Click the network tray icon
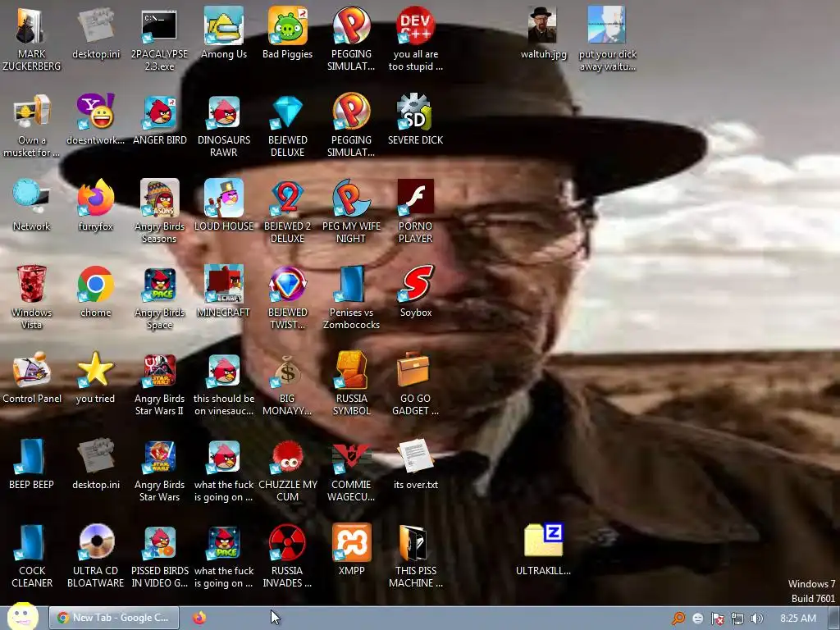This screenshot has height=630, width=840. click(x=737, y=619)
